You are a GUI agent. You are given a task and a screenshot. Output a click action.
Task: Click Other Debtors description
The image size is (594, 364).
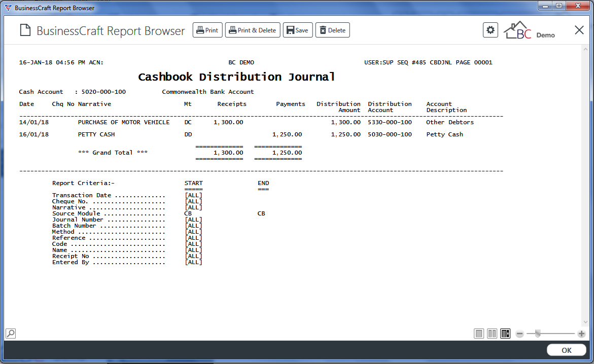coord(450,122)
